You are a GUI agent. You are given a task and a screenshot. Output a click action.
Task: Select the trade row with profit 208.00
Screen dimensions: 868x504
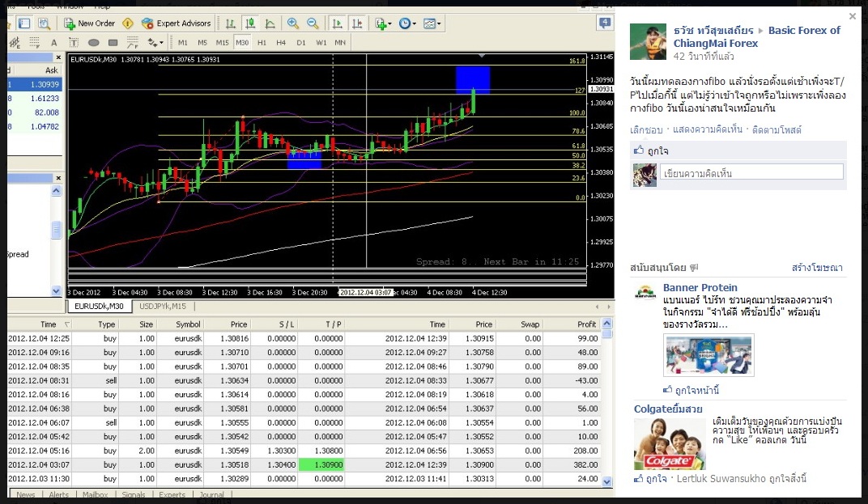[304, 451]
